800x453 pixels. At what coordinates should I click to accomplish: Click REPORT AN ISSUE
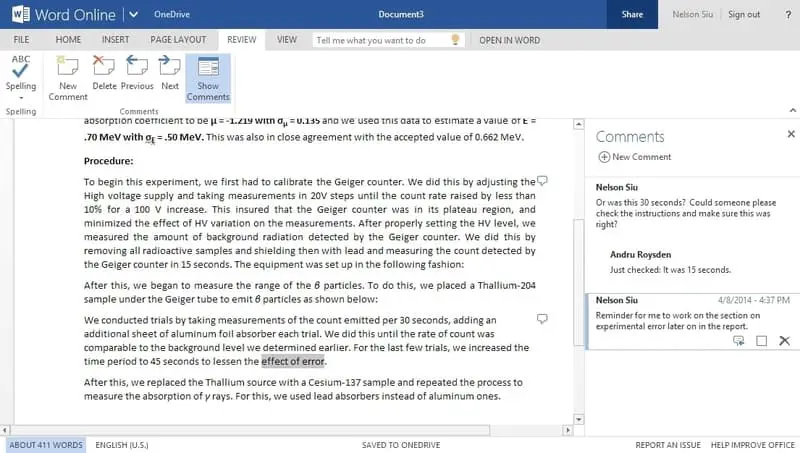pyautogui.click(x=668, y=445)
